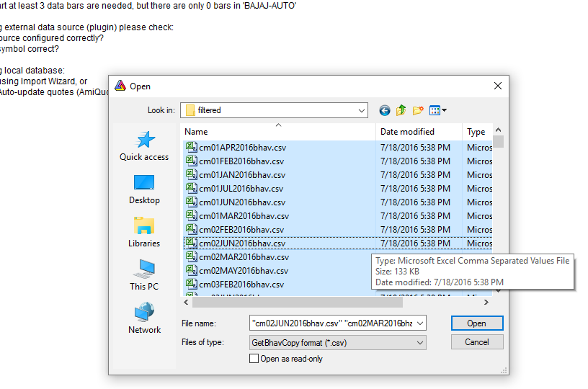Open Files of type dropdown
This screenshot has height=389, width=588.
[338, 342]
